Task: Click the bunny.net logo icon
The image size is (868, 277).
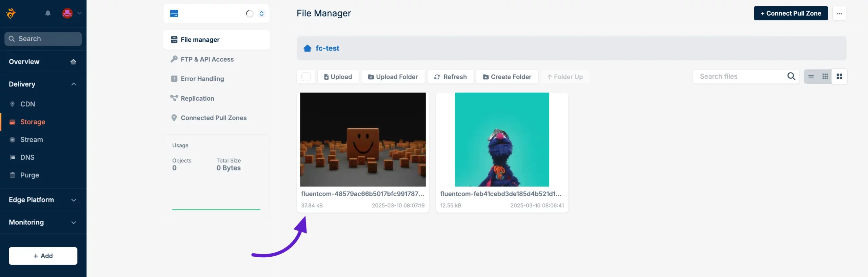Action: tap(11, 13)
